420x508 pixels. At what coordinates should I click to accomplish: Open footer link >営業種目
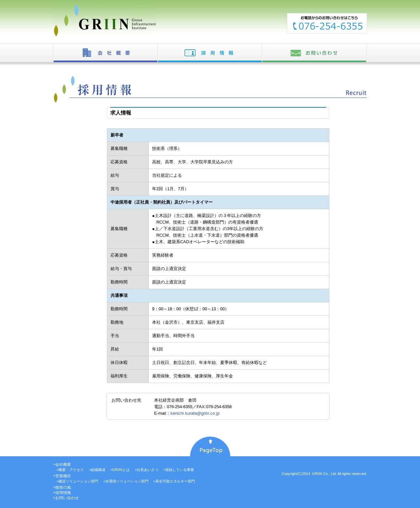point(62,476)
